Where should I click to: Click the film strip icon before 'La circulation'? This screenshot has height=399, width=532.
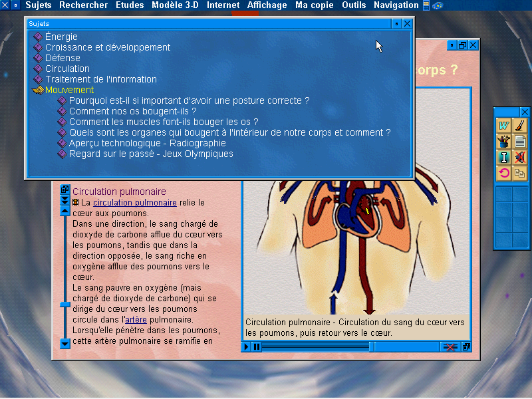[x=76, y=202]
